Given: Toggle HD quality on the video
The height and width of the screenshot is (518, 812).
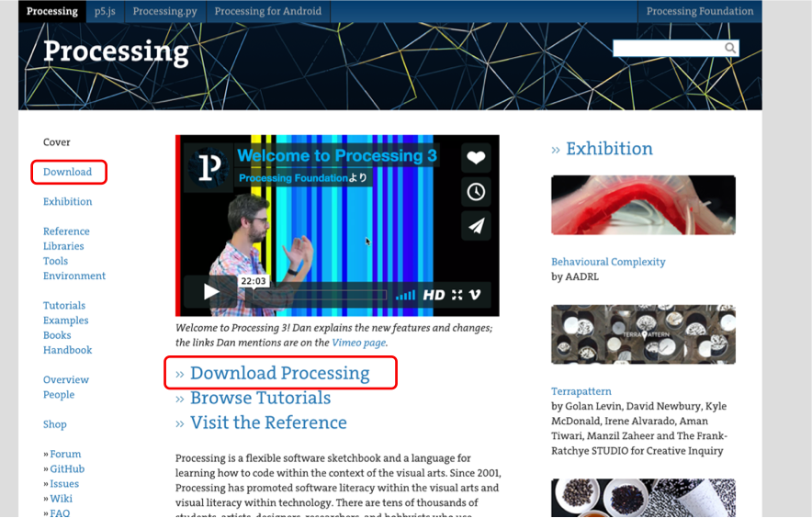Looking at the screenshot, I should (x=434, y=295).
